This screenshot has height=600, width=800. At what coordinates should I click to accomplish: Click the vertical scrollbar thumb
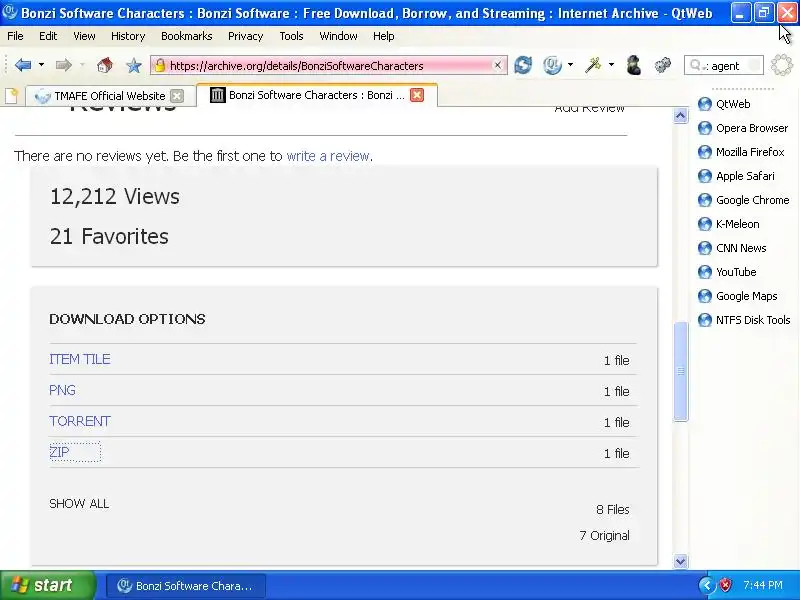pos(681,371)
